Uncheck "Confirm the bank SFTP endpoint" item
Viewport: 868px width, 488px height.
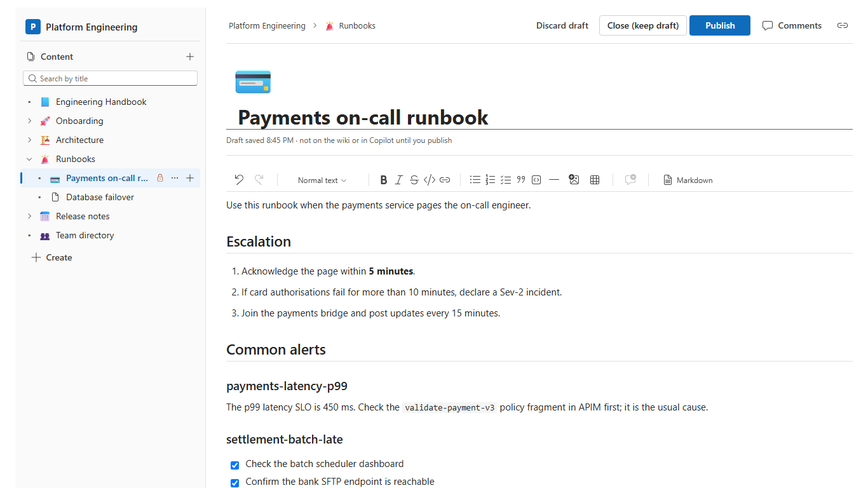[x=234, y=483]
